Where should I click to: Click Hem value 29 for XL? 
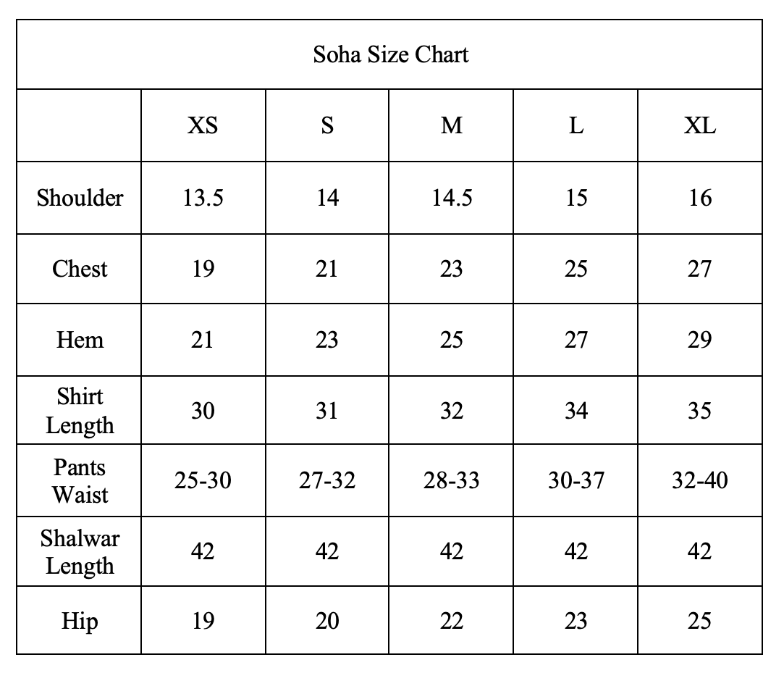pyautogui.click(x=700, y=340)
